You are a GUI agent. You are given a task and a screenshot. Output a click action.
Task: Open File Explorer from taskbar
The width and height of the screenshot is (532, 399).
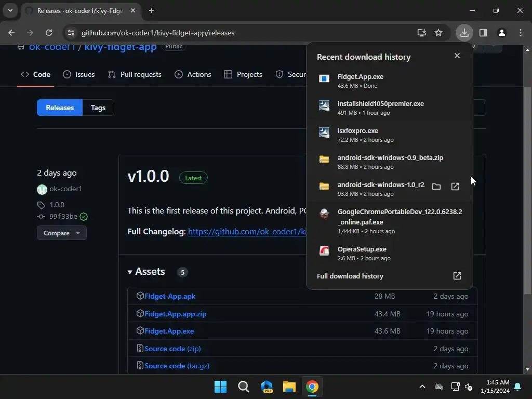[x=289, y=387]
